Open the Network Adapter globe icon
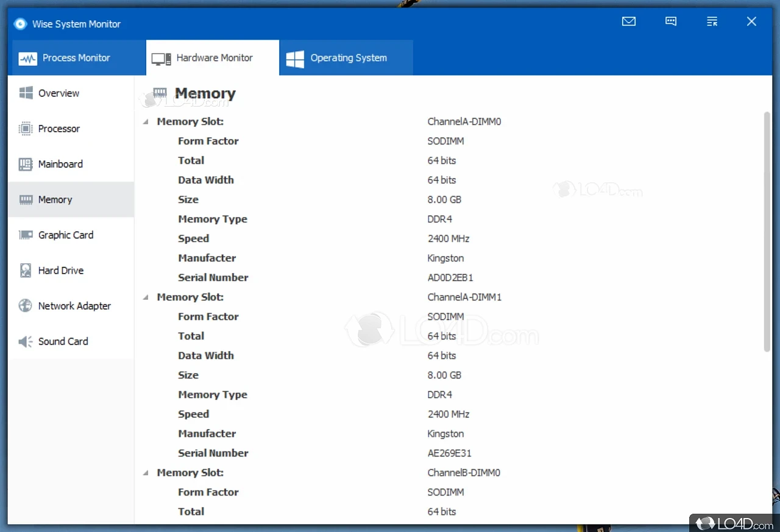The height and width of the screenshot is (532, 780). click(26, 306)
